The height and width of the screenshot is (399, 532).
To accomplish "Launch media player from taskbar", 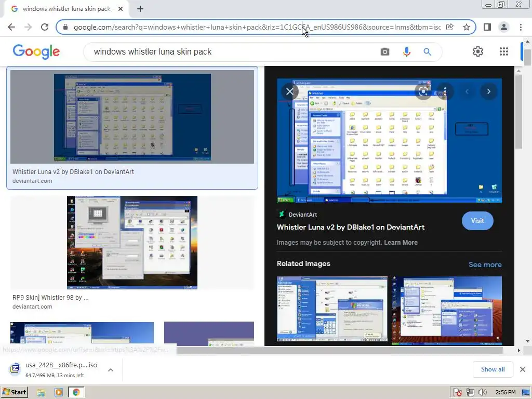I will coord(59,393).
